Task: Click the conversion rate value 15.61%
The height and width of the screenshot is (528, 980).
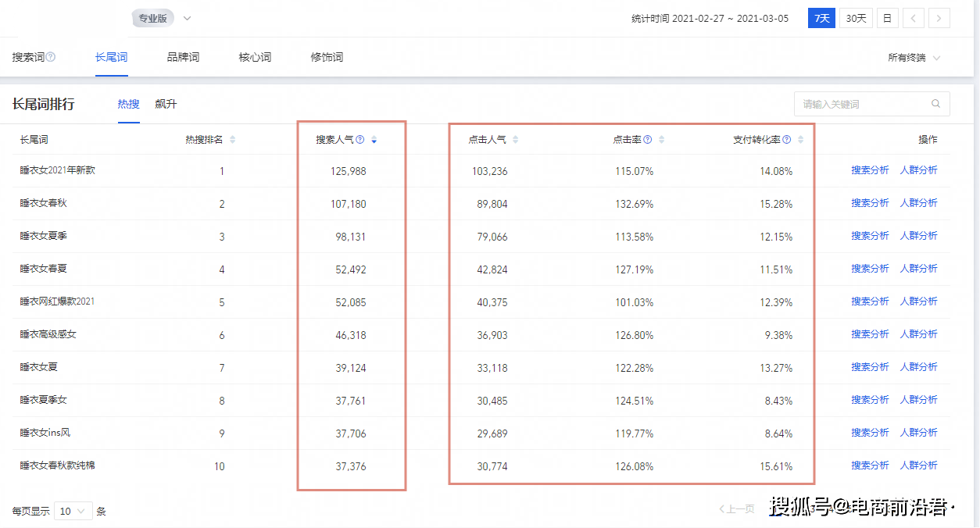Action: coord(776,466)
